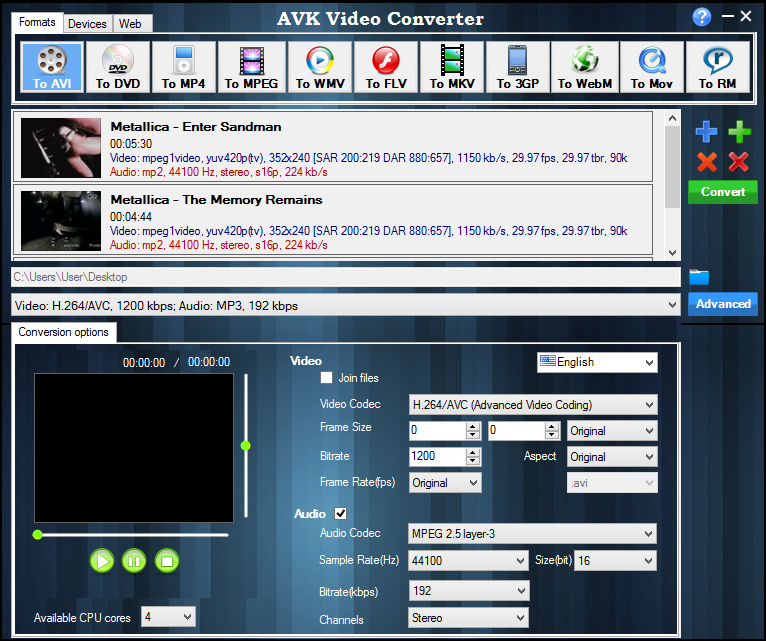Click the Advanced button

[x=723, y=304]
